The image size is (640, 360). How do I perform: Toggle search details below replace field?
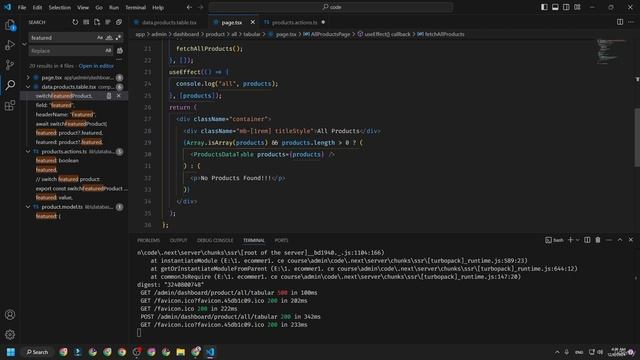pos(119,60)
